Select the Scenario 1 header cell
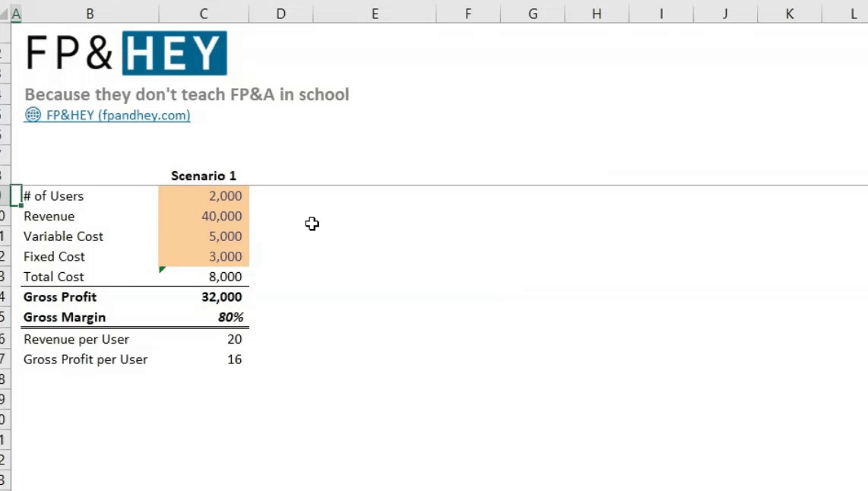 (x=203, y=175)
